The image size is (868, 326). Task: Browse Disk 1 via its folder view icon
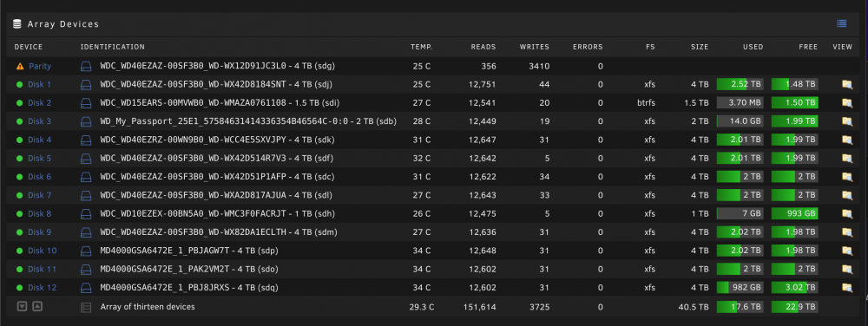(846, 85)
